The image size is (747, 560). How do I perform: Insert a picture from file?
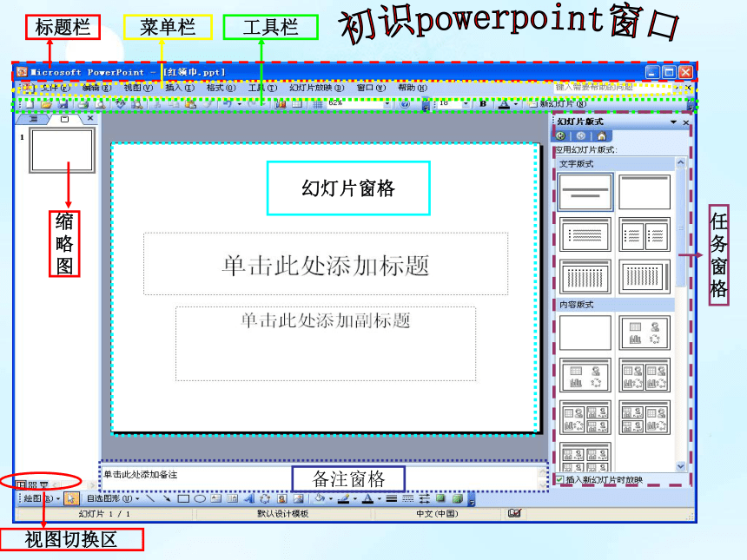(298, 498)
